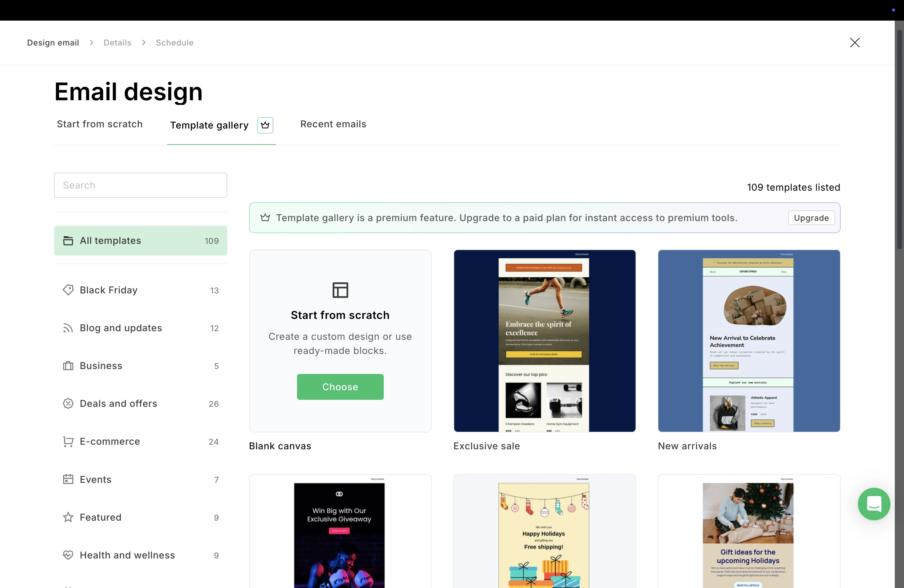Click the Black Friday tag icon
The image size is (904, 588).
click(68, 290)
